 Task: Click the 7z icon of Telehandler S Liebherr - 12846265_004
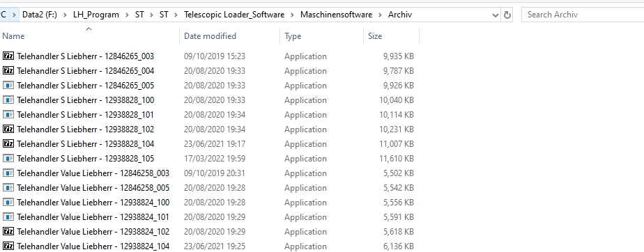tap(8, 70)
